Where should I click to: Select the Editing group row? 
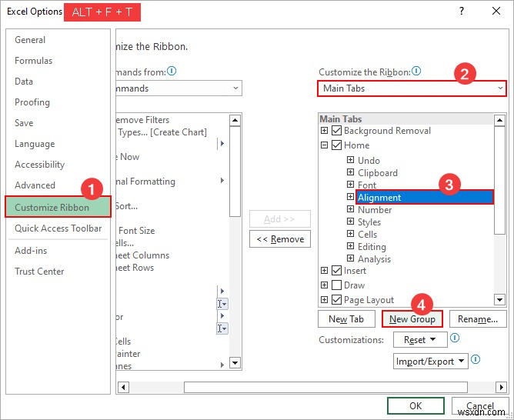pos(372,247)
